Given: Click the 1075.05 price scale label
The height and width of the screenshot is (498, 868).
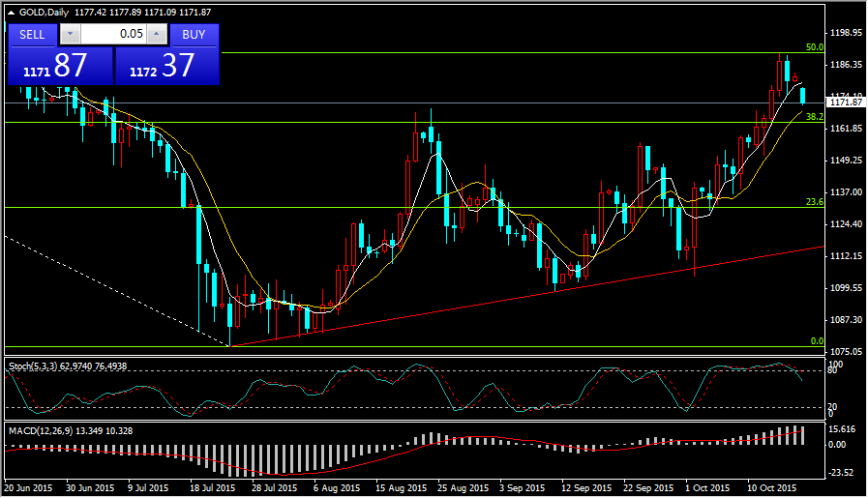Looking at the screenshot, I should 847,351.
